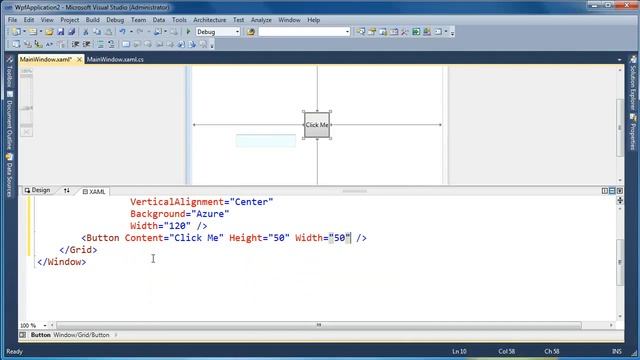The image size is (640, 360).
Task: Open the Architecture menu
Action: [209, 20]
